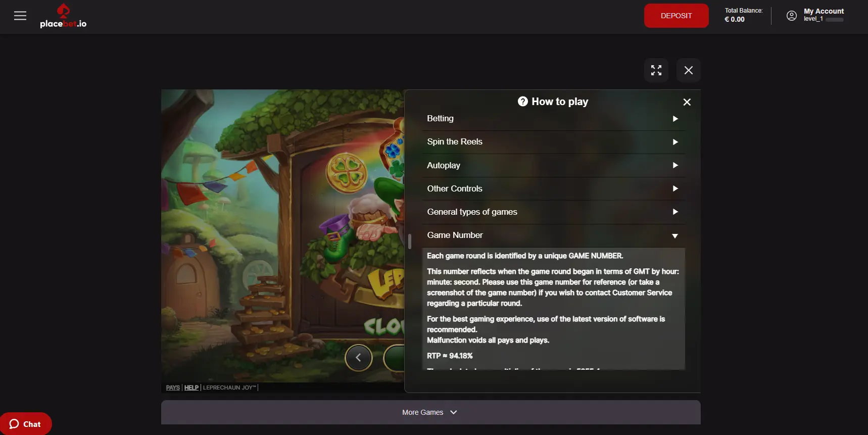Expand General types of games section
Screen dimensions: 868x435
tap(553, 212)
